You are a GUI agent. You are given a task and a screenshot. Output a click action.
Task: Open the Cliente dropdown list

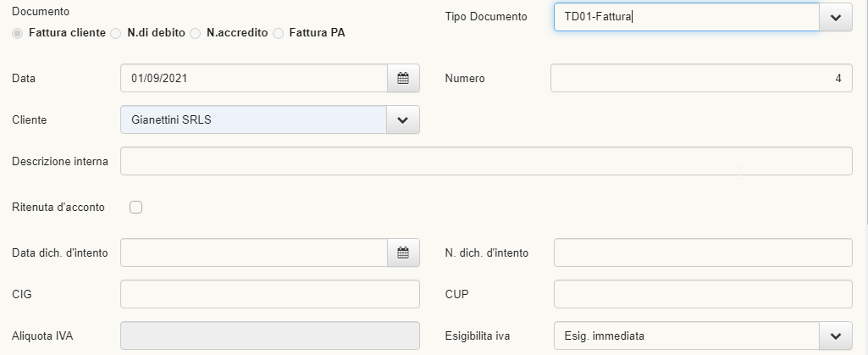pos(403,119)
